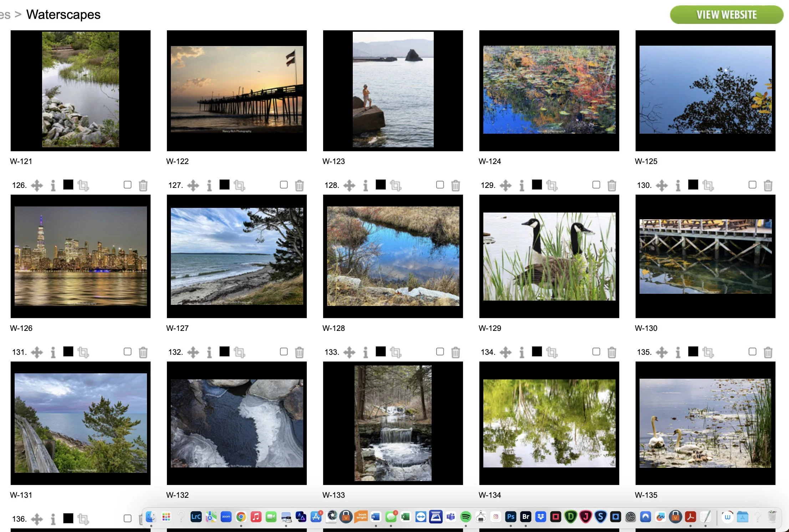Select the checkbox for image 130

(752, 185)
